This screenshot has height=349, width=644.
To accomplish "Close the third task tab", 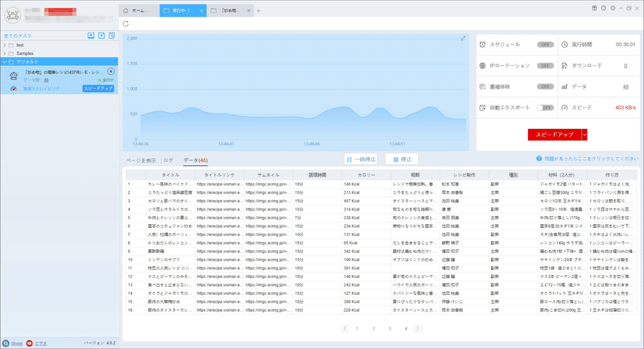I will (x=249, y=10).
